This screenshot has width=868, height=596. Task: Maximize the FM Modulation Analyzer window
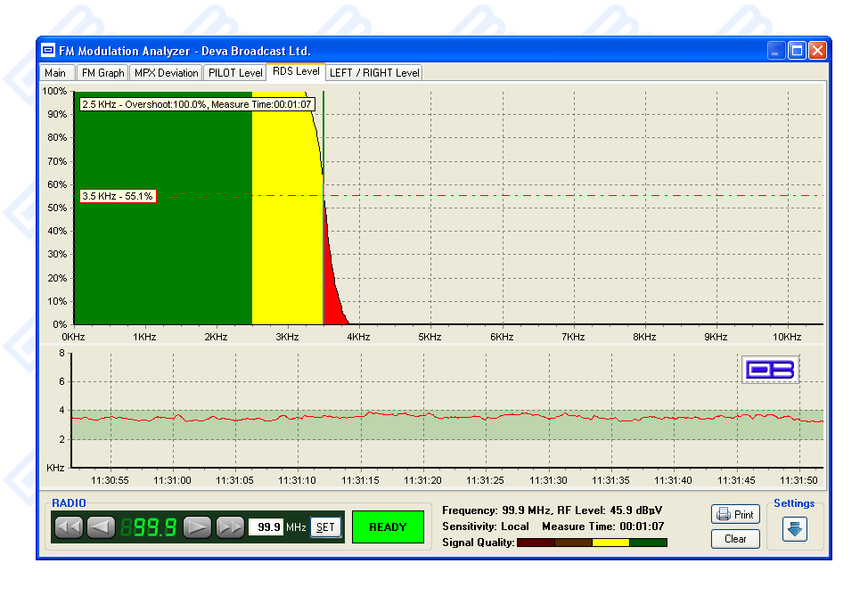pos(797,51)
